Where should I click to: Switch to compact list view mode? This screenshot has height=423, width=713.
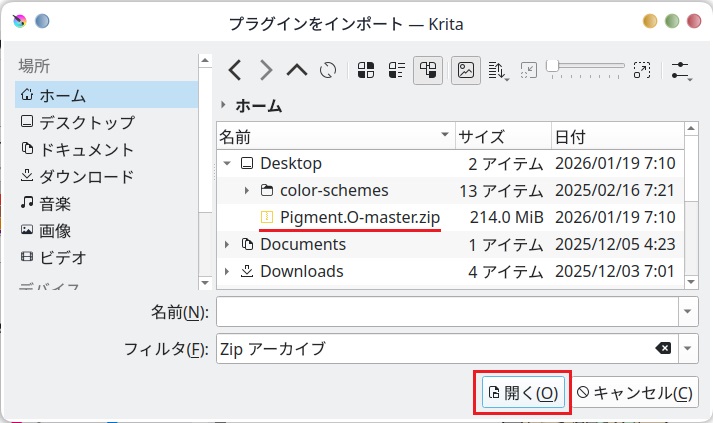tap(396, 70)
